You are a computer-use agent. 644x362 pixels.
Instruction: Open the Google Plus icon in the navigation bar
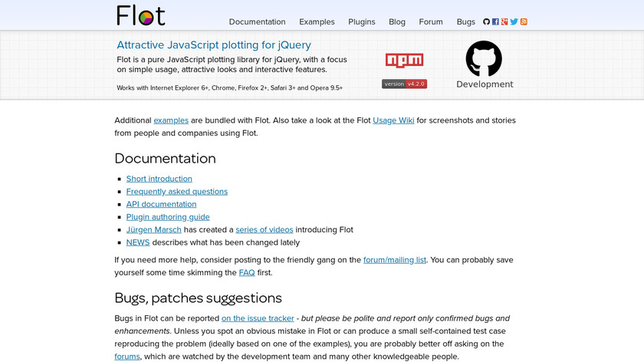click(x=504, y=21)
